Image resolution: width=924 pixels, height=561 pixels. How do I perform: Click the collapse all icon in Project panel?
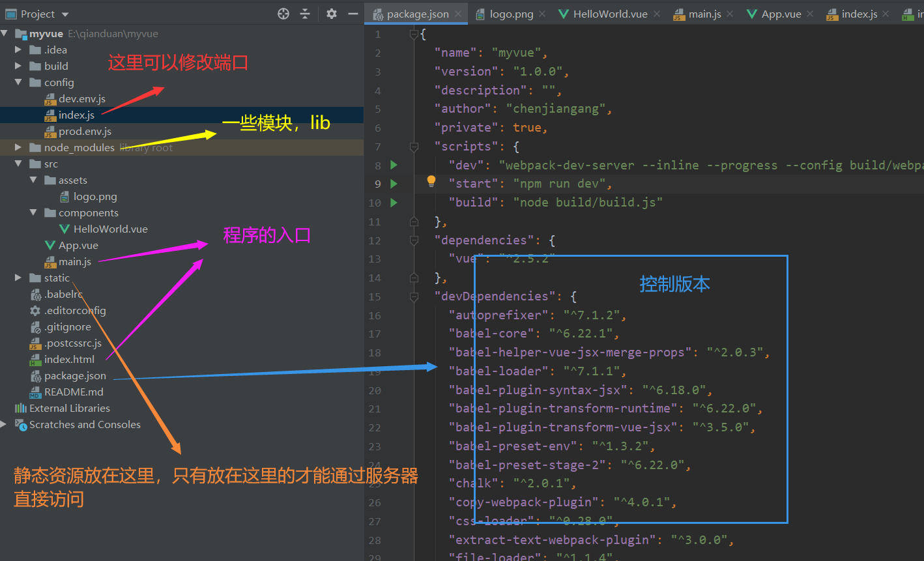coord(305,14)
